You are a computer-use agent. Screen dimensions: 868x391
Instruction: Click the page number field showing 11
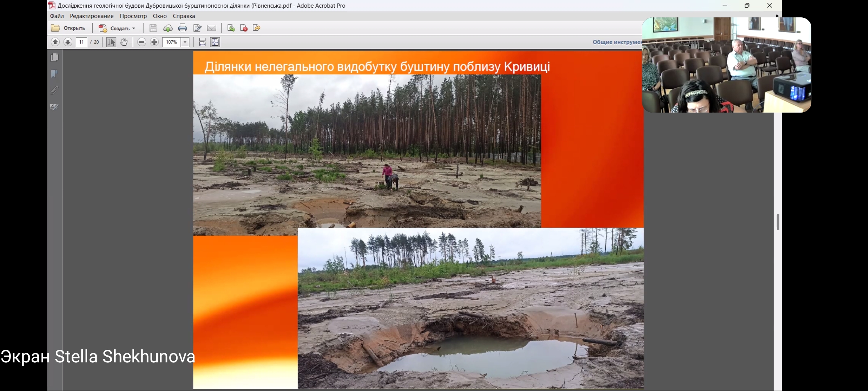[81, 42]
